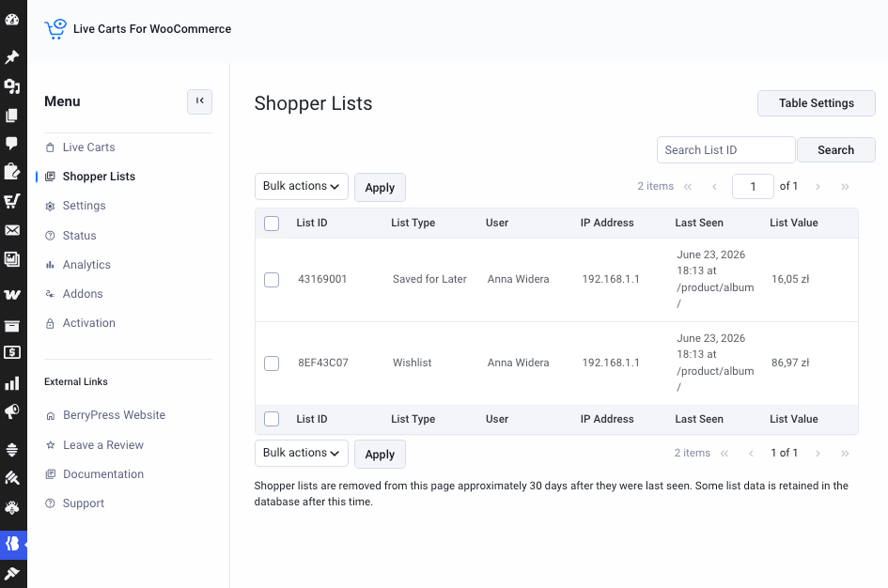Click the 86,97 zł list value cell

tap(790, 363)
